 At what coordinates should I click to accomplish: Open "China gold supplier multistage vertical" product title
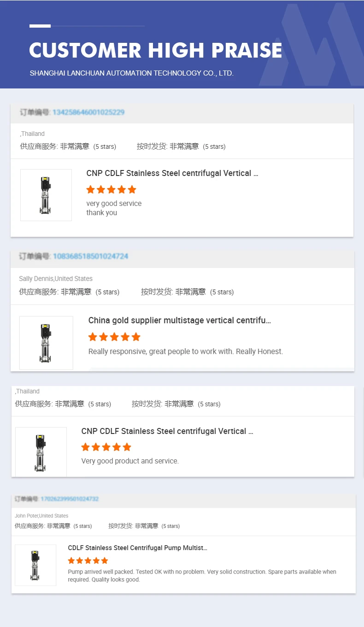click(179, 320)
